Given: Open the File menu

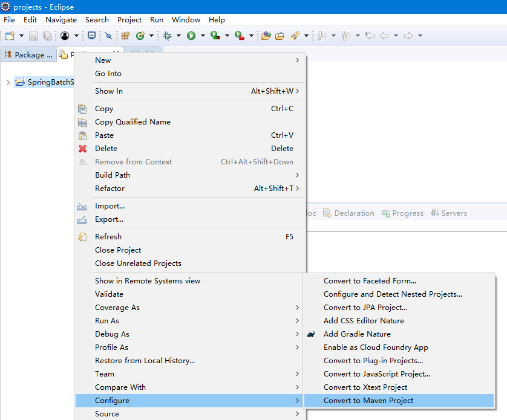Looking at the screenshot, I should click(9, 20).
